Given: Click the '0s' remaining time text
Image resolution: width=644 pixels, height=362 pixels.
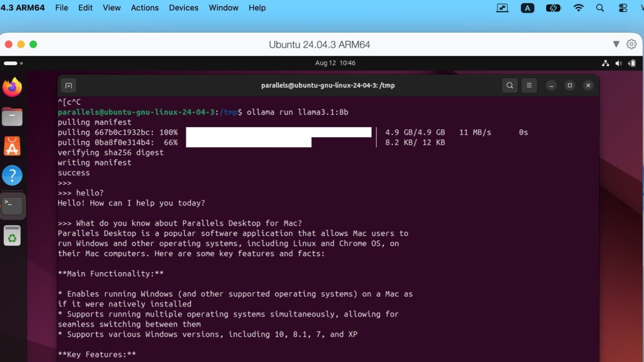Looking at the screenshot, I should [523, 132].
